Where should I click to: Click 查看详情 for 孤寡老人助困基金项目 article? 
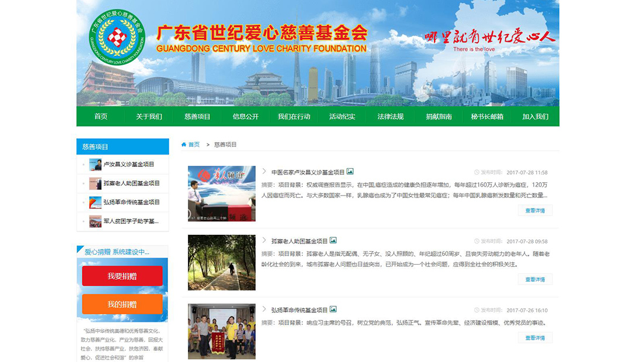point(535,279)
